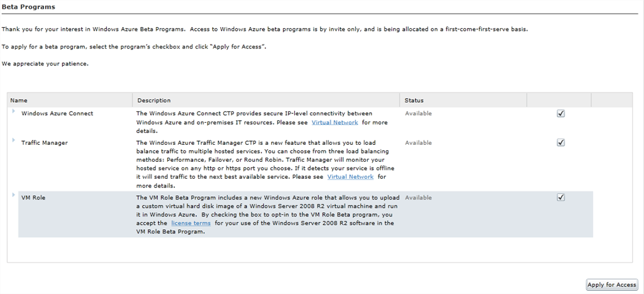Click the Description column header
644x294 pixels.
[x=154, y=100]
